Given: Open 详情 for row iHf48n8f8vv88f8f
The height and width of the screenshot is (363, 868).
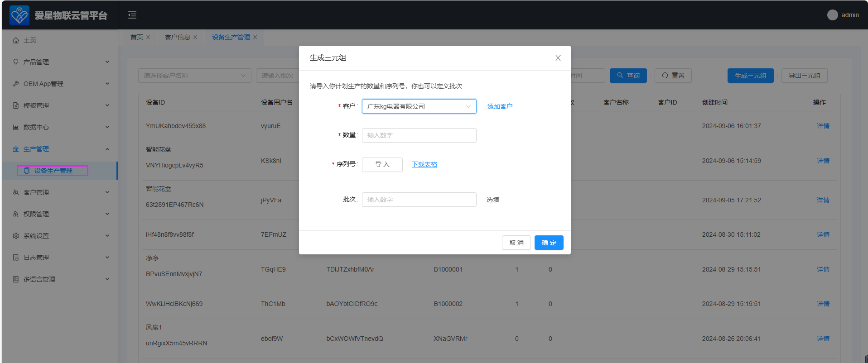Looking at the screenshot, I should tap(823, 234).
